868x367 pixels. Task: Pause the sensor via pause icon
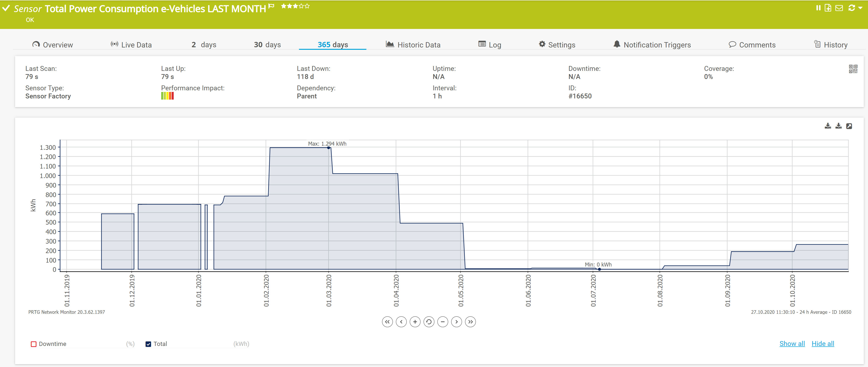click(x=818, y=8)
